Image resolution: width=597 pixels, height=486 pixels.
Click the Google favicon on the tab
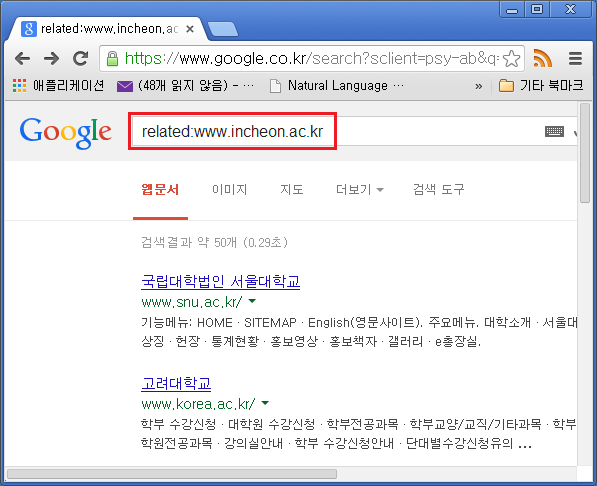29,29
